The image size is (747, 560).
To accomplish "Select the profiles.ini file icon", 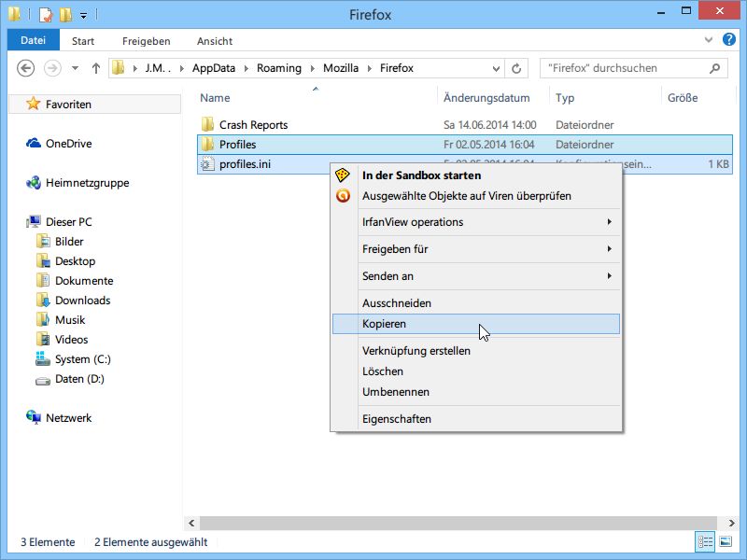I will (x=206, y=164).
